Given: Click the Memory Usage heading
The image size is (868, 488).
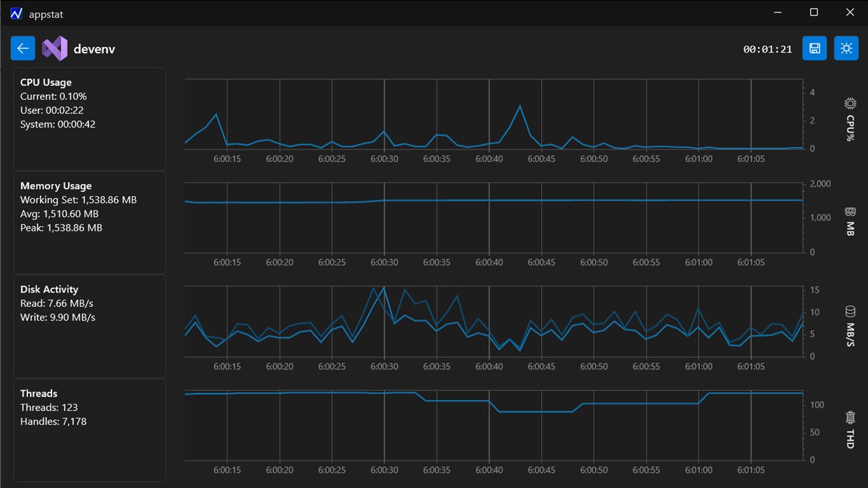Looking at the screenshot, I should click(56, 185).
